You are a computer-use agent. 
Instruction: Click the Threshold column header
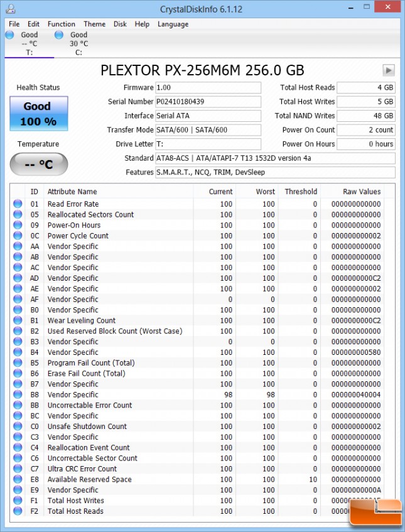tap(299, 192)
